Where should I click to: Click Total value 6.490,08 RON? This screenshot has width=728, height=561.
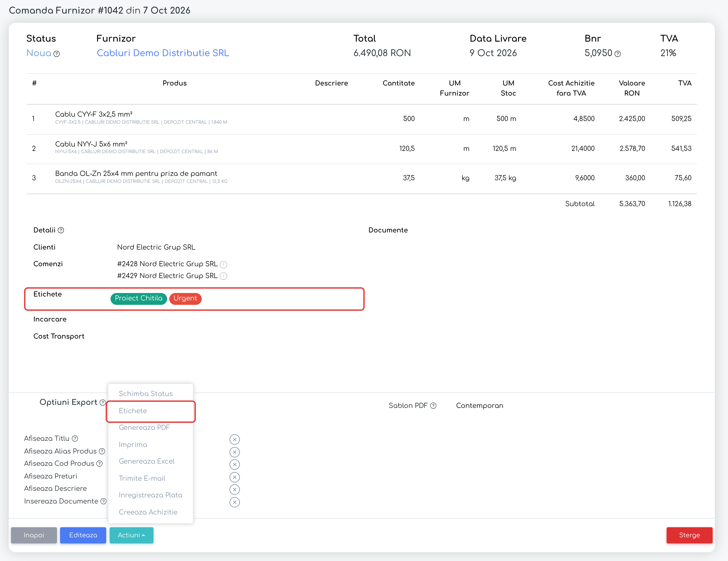[x=382, y=53]
